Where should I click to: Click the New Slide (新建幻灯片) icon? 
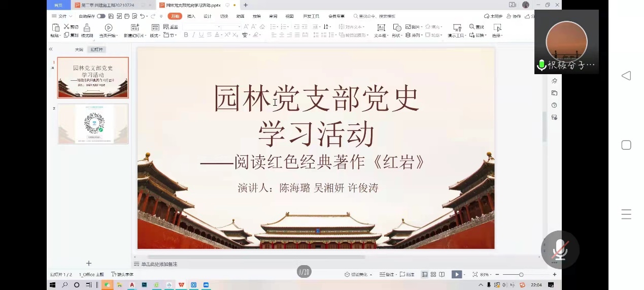point(135,27)
